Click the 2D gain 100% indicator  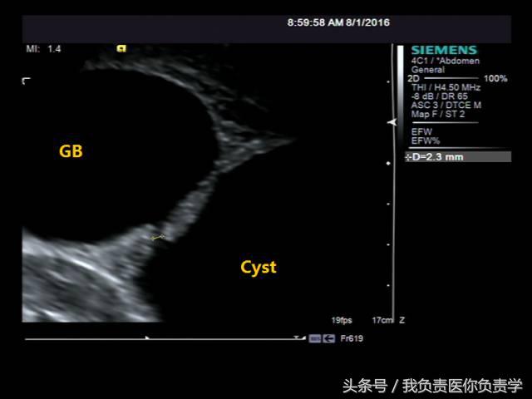click(495, 79)
